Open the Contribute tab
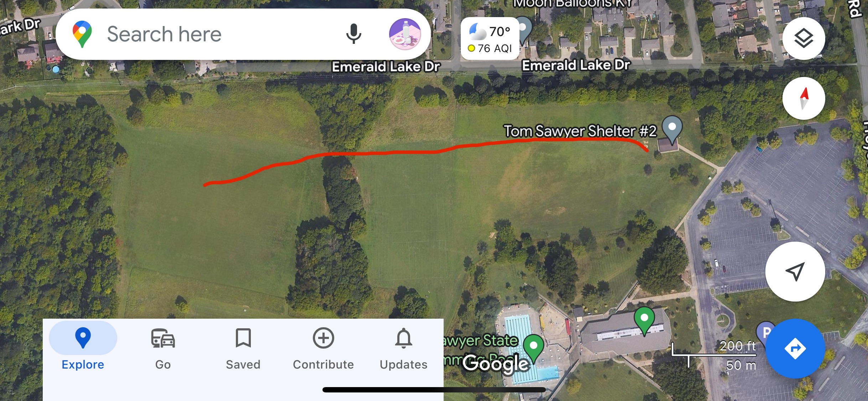Viewport: 868px width, 401px height. (x=323, y=349)
